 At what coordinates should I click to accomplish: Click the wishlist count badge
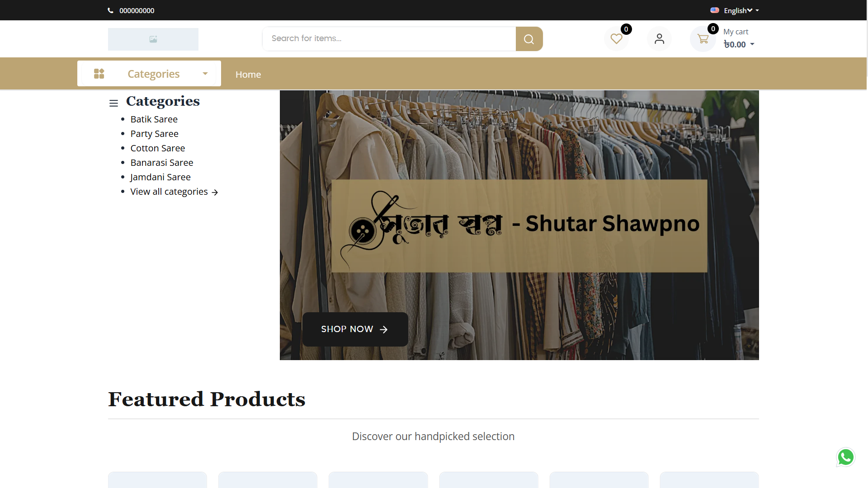click(626, 29)
